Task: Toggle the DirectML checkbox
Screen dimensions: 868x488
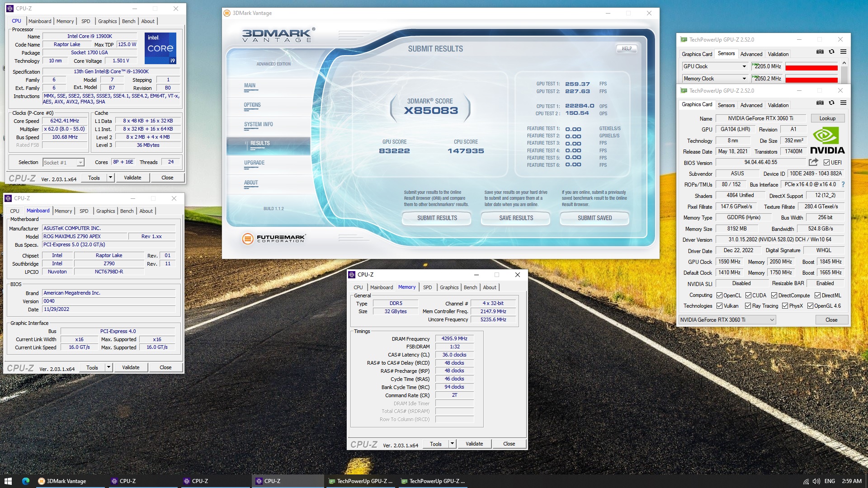Action: click(817, 296)
